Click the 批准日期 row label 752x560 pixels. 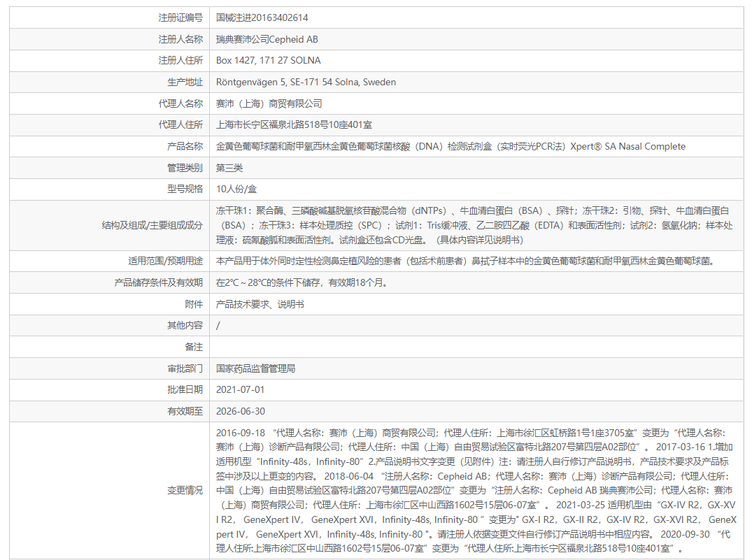pos(185,389)
